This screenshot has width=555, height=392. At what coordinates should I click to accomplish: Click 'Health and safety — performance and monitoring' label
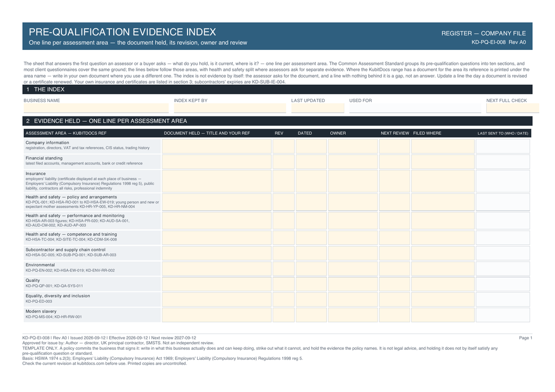[75, 216]
